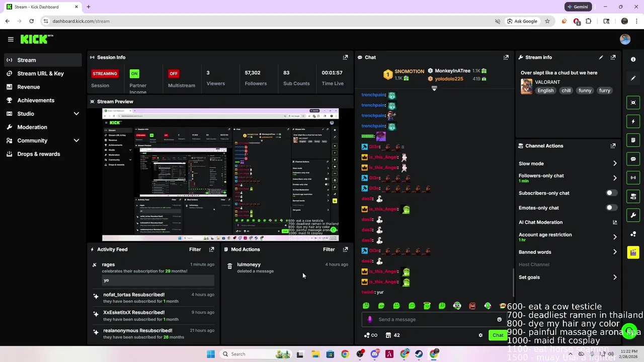Open Followers-only chat options arrow

tap(615, 178)
